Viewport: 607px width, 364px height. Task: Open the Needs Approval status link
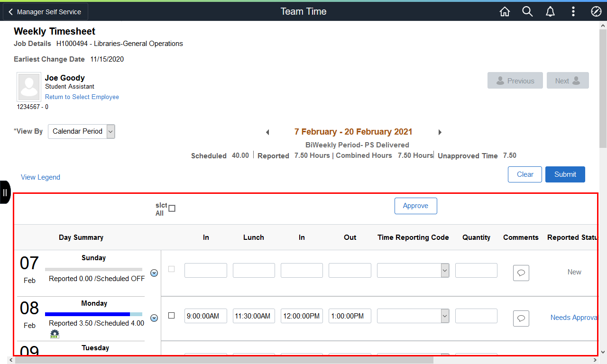coord(574,318)
